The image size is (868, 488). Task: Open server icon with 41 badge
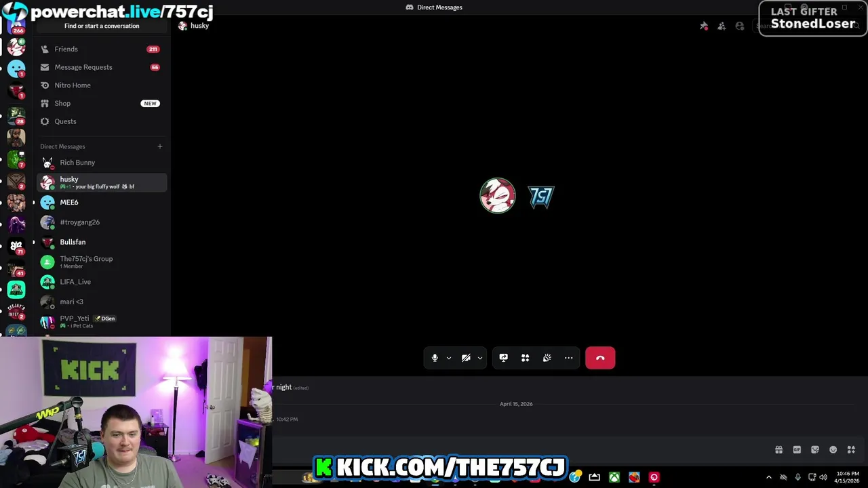click(x=16, y=268)
